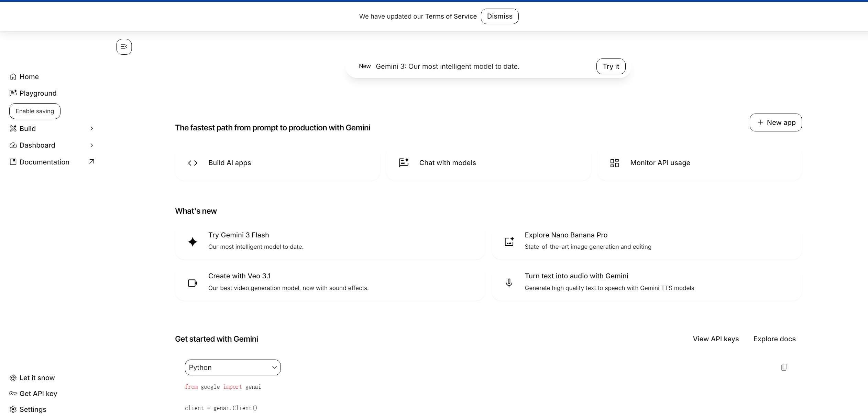Expand the Dashboard section chevron
This screenshot has width=868, height=417.
point(91,145)
